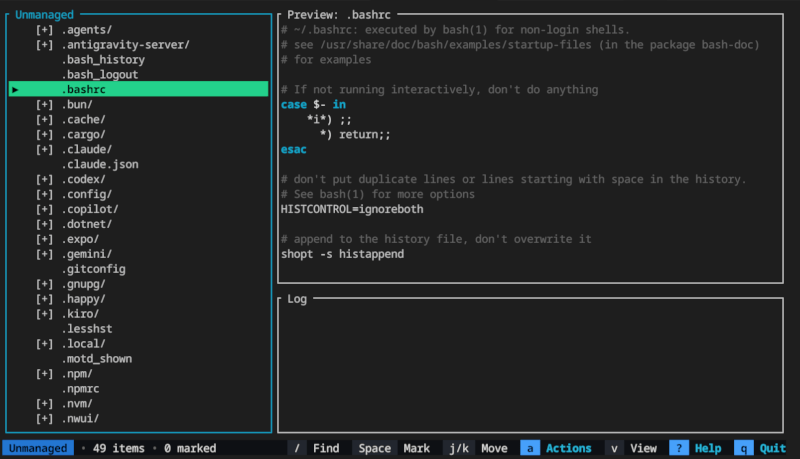
Task: Click the '0 marked' status text
Action: click(190, 448)
